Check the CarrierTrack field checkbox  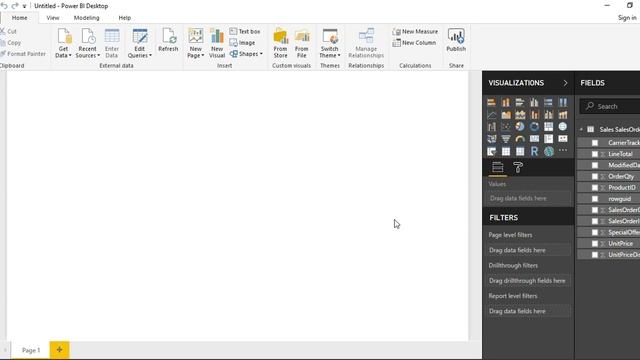coord(595,143)
